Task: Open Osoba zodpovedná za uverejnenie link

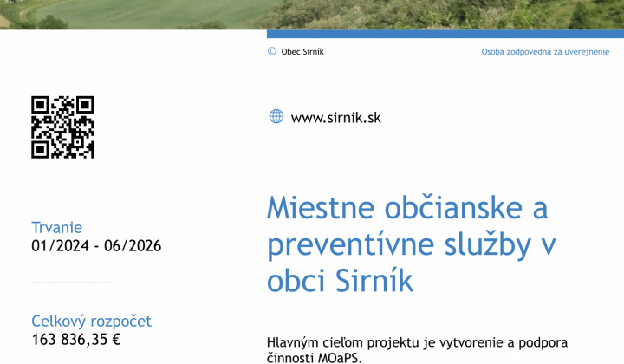Action: [545, 52]
